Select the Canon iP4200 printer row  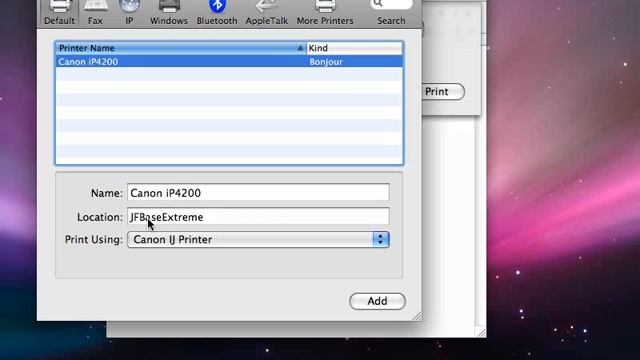coord(229,62)
